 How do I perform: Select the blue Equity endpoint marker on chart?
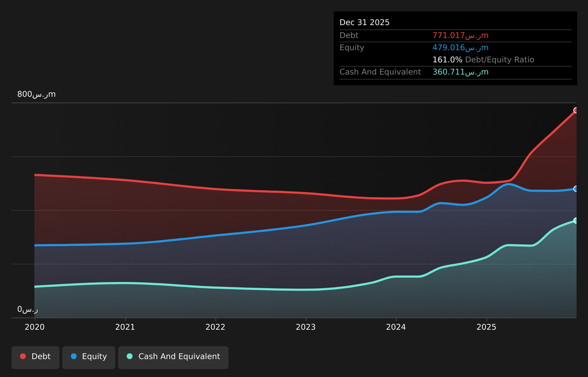576,189
